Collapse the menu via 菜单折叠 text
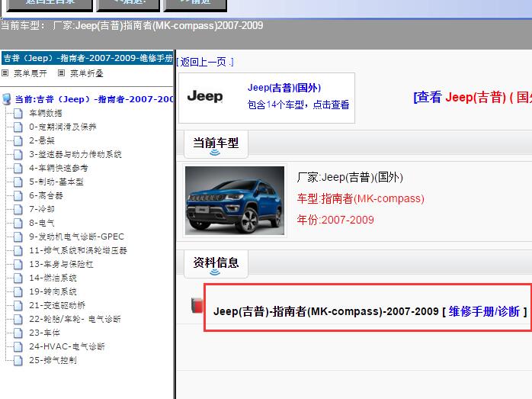This screenshot has width=532, height=399. pyautogui.click(x=87, y=73)
